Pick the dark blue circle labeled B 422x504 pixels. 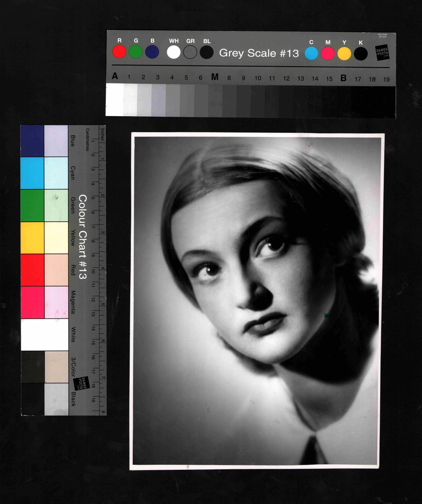(152, 52)
